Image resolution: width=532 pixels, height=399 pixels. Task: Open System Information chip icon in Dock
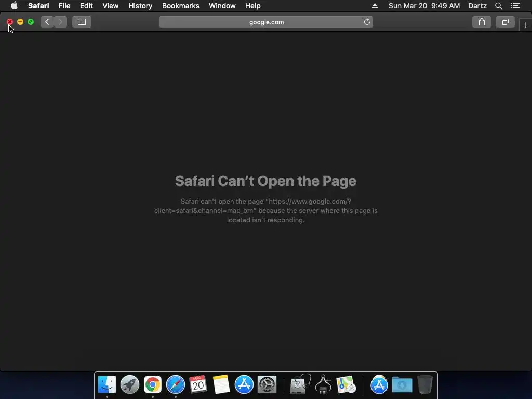(323, 384)
